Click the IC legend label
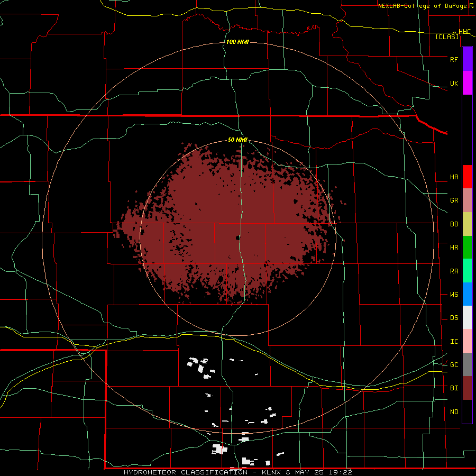 (x=454, y=342)
